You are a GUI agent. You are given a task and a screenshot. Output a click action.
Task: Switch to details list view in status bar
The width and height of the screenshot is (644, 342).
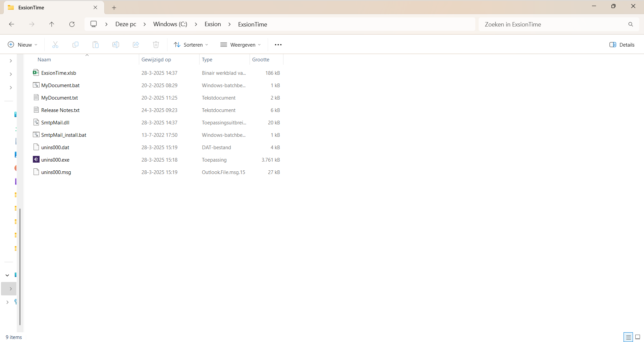click(628, 337)
